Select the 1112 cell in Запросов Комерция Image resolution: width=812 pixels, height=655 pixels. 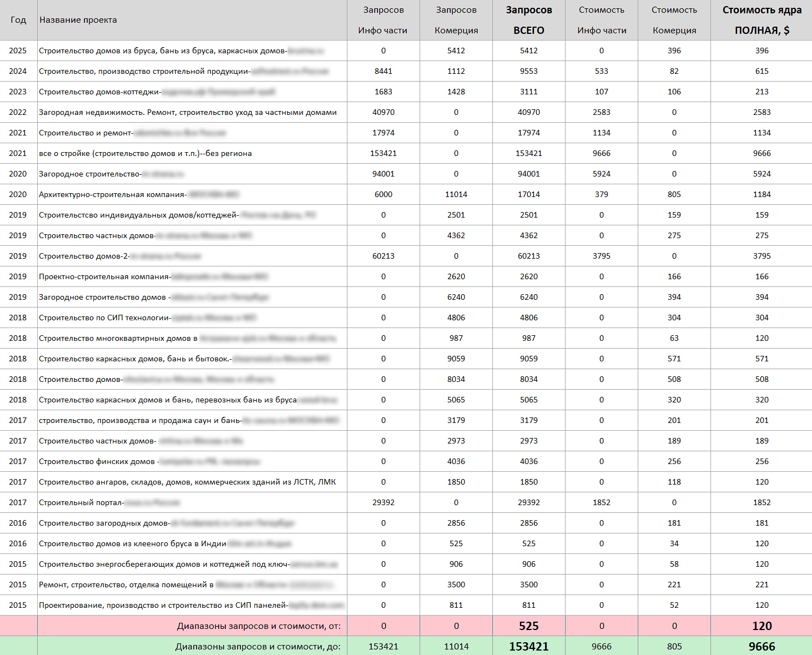coord(456,71)
